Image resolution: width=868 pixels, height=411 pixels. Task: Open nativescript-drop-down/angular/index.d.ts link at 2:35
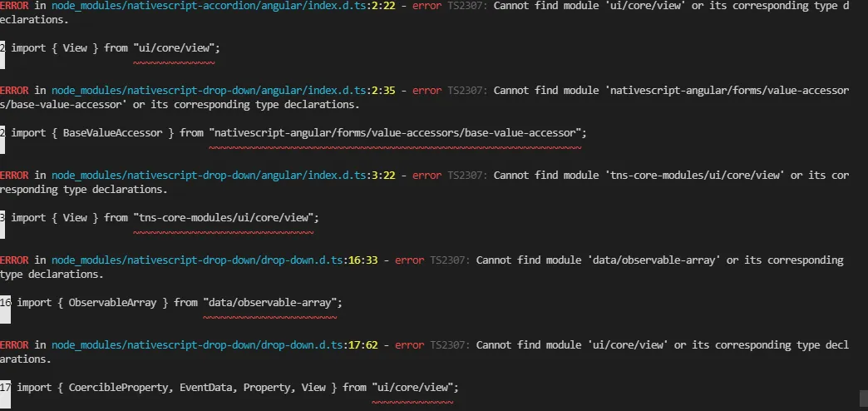pos(209,91)
